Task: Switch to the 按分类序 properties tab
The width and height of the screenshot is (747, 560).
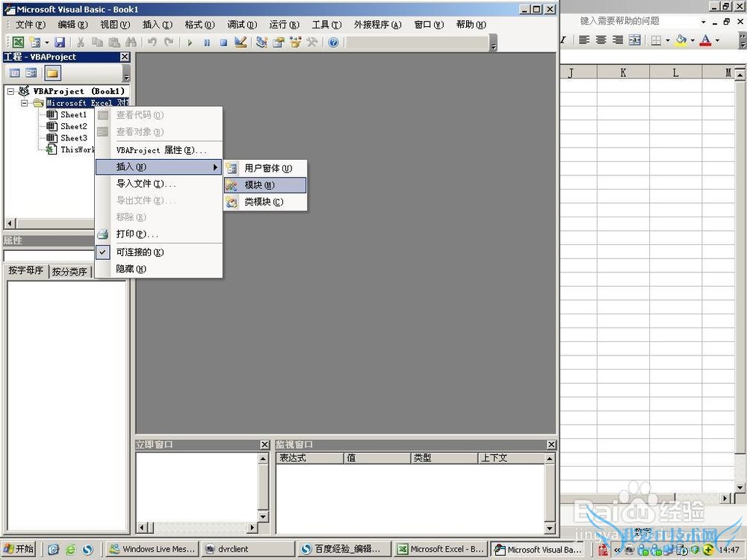Action: pyautogui.click(x=69, y=272)
